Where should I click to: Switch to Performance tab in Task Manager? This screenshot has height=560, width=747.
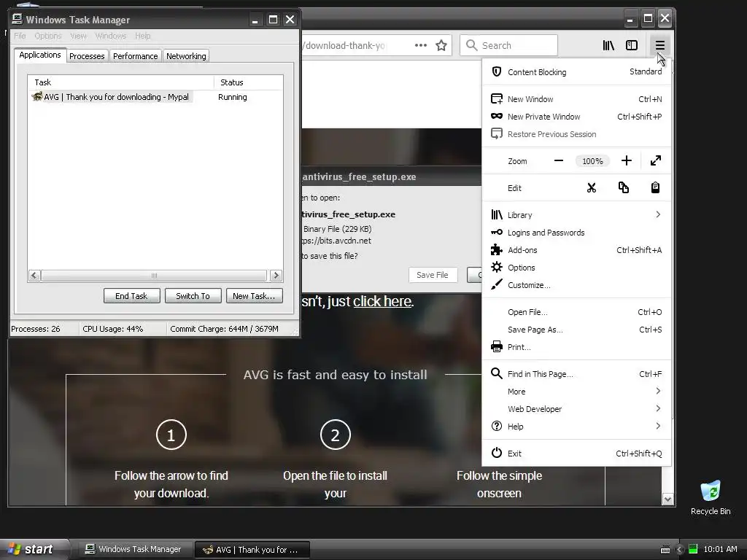click(135, 56)
